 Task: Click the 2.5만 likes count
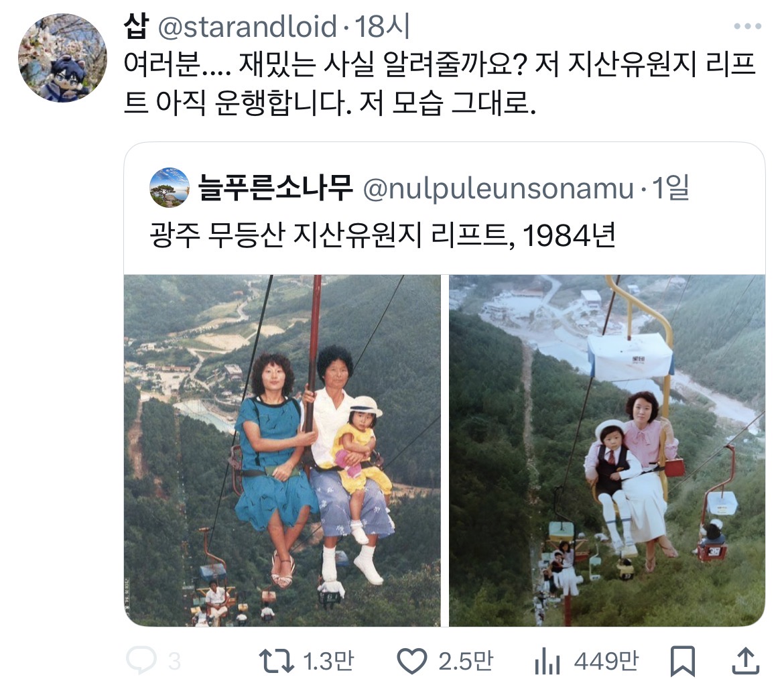(466, 661)
